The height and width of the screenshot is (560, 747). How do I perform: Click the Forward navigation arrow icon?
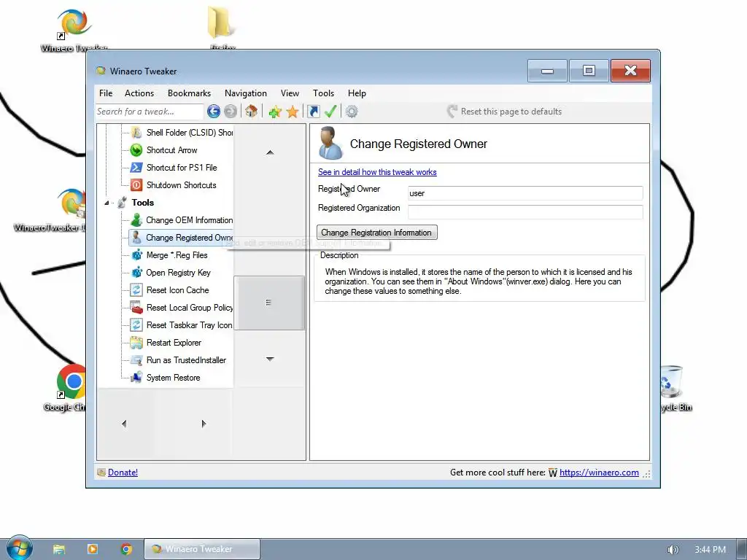[x=231, y=112]
